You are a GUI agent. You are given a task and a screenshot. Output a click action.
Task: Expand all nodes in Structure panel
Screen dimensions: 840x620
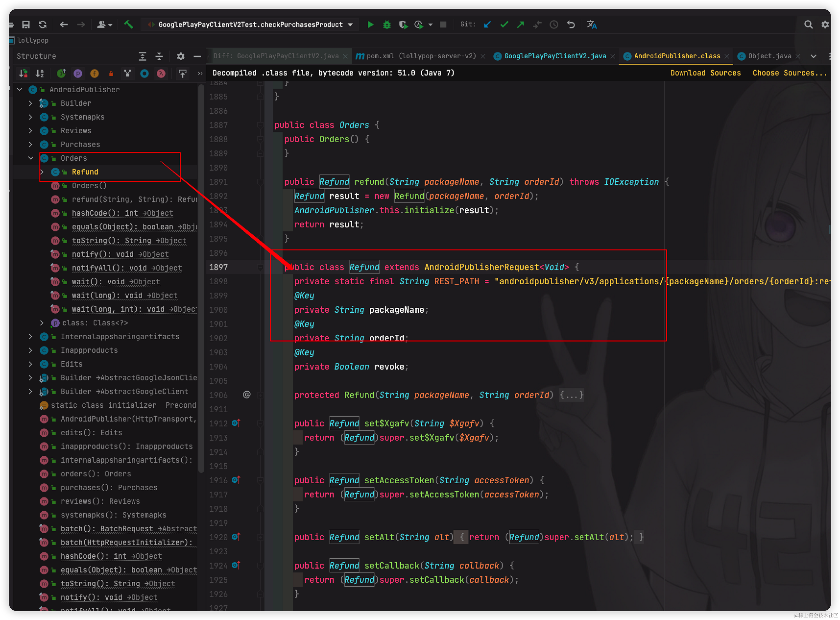click(142, 56)
